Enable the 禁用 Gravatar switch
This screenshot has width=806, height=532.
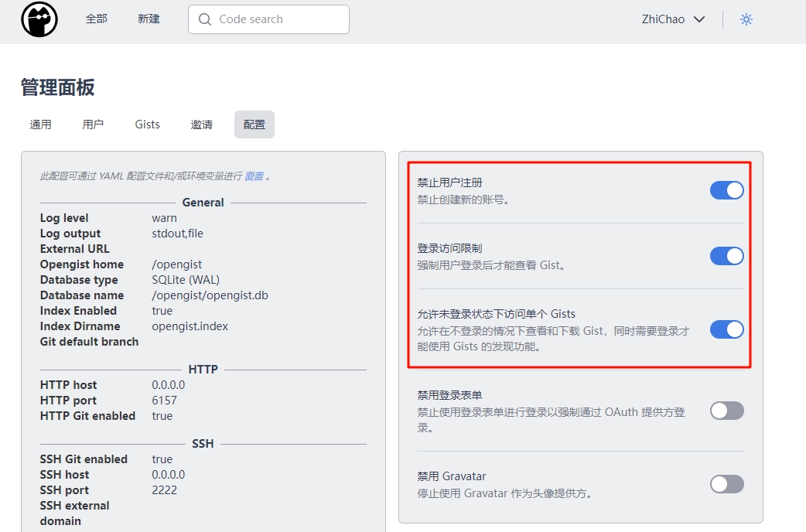pos(726,484)
